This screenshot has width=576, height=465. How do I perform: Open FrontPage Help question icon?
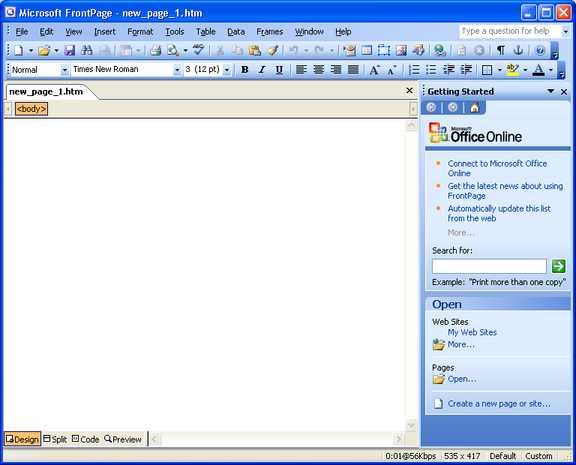[540, 50]
